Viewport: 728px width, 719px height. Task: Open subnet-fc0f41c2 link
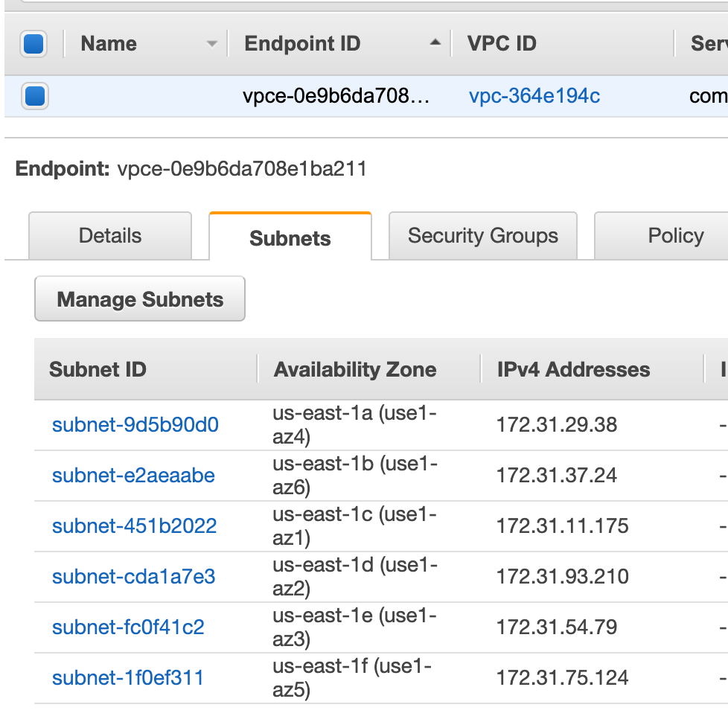(x=128, y=627)
